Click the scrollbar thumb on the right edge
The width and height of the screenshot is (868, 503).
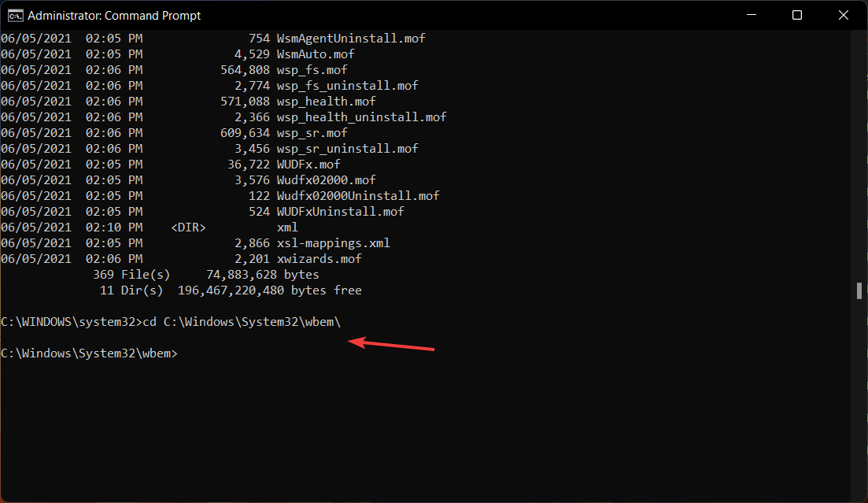point(859,290)
